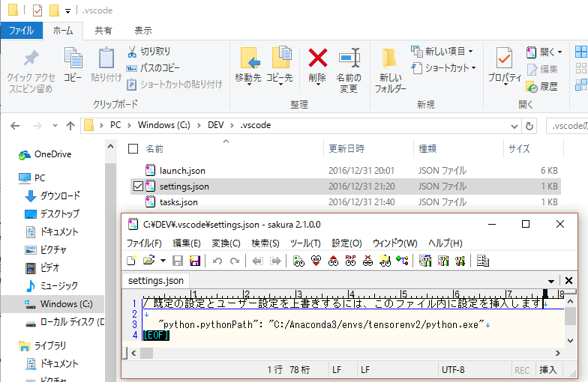Open sakura ツール(T) menu

coord(305,243)
